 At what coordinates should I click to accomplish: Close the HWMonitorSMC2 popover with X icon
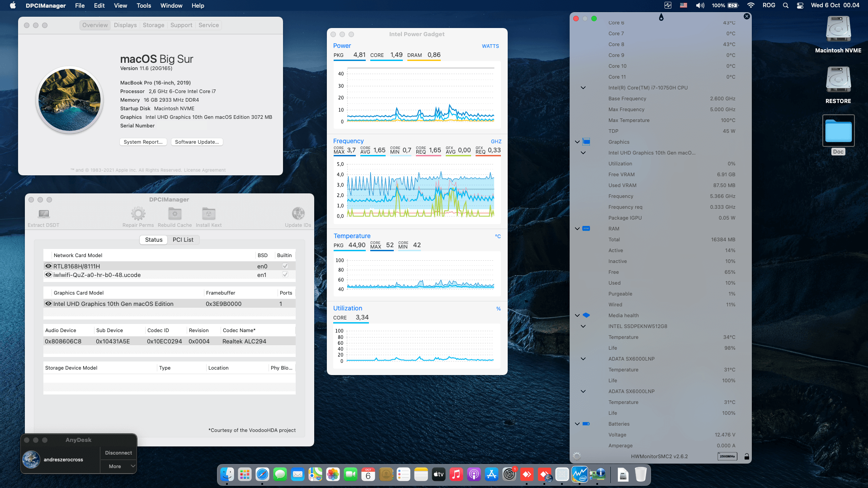(x=747, y=16)
